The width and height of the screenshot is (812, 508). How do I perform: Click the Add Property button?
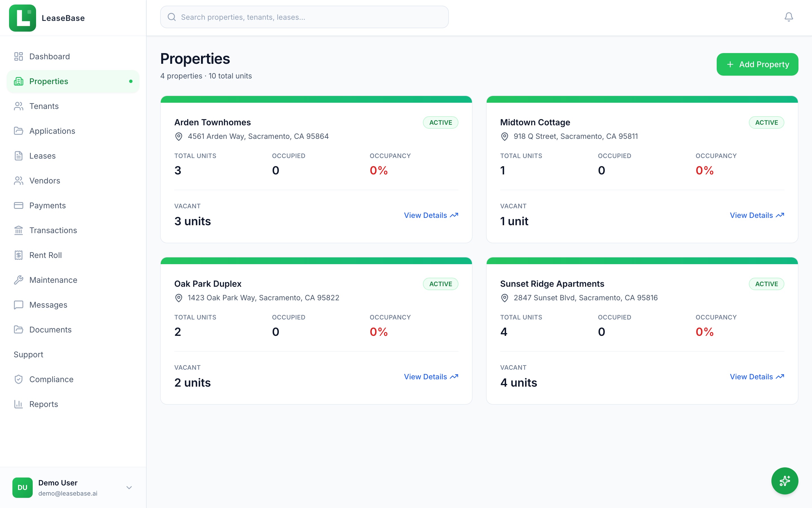coord(757,64)
